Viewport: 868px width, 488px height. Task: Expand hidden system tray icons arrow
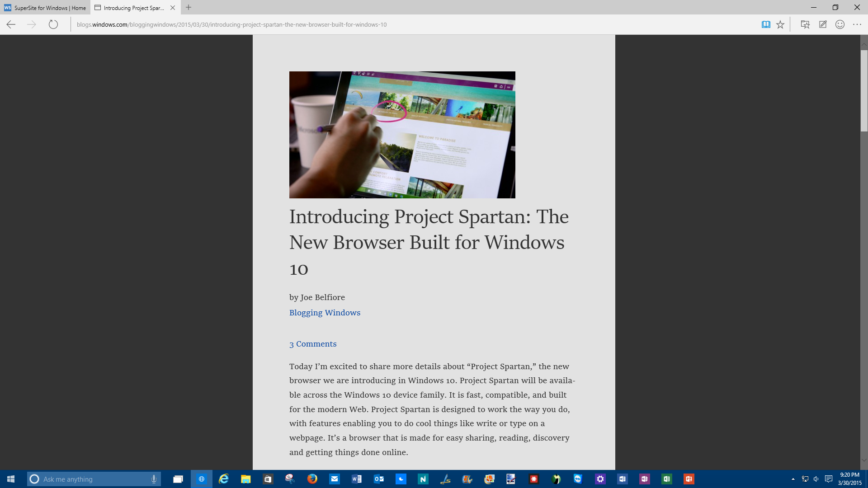[x=793, y=479]
